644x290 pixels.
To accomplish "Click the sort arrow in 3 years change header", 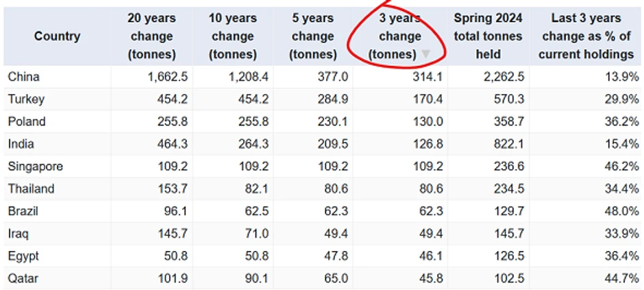I will tap(425, 55).
